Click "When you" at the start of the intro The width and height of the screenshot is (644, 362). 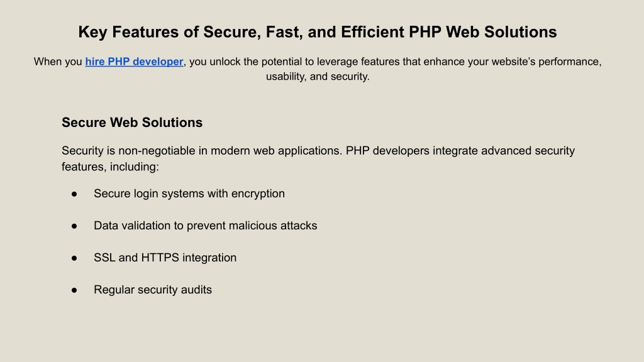(x=58, y=62)
